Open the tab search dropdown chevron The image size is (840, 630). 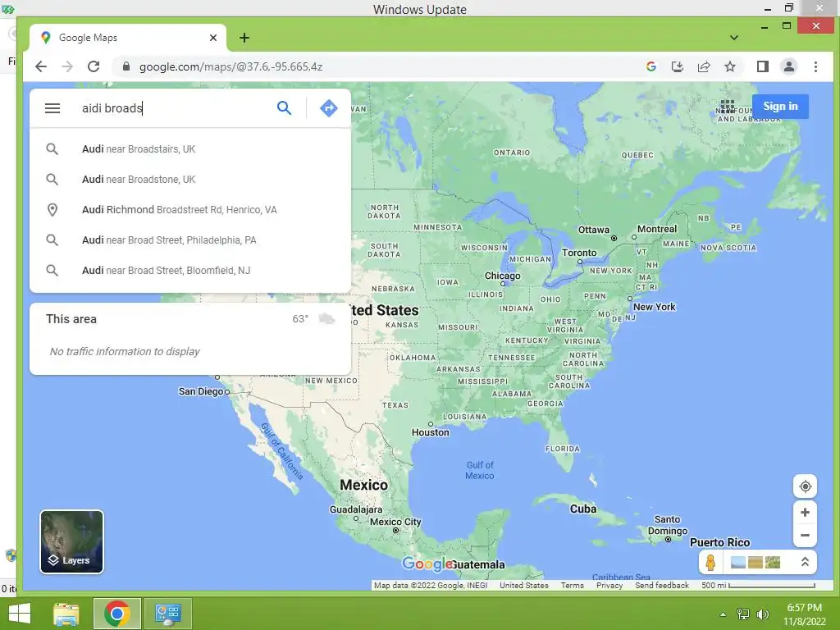[734, 38]
